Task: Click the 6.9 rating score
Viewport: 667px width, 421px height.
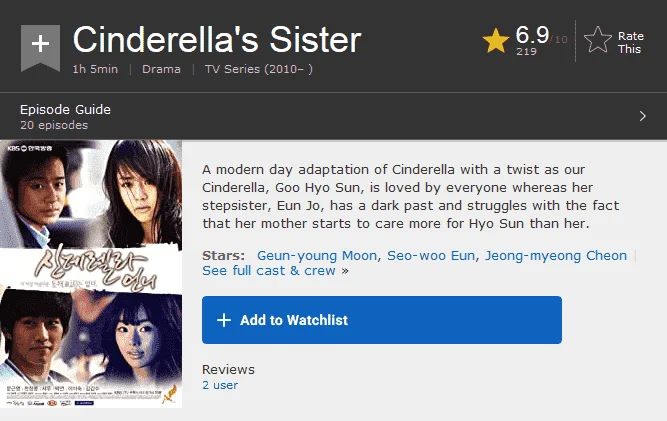Action: coord(532,35)
